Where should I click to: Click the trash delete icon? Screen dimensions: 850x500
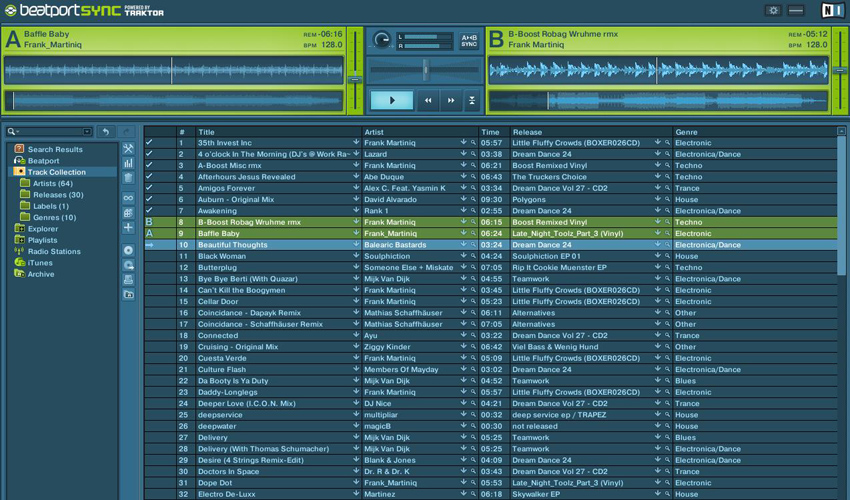pos(128,178)
